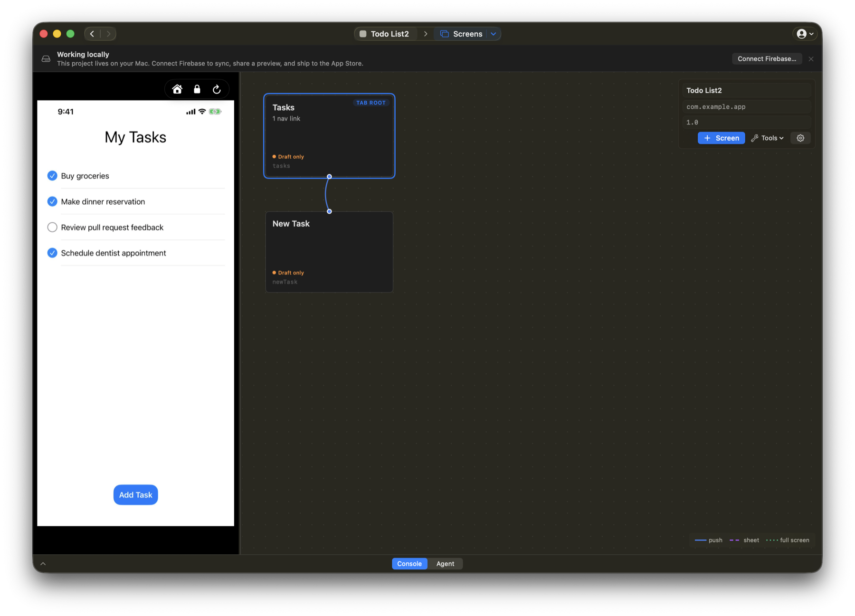Click the 'tasks' identifier text

(281, 166)
